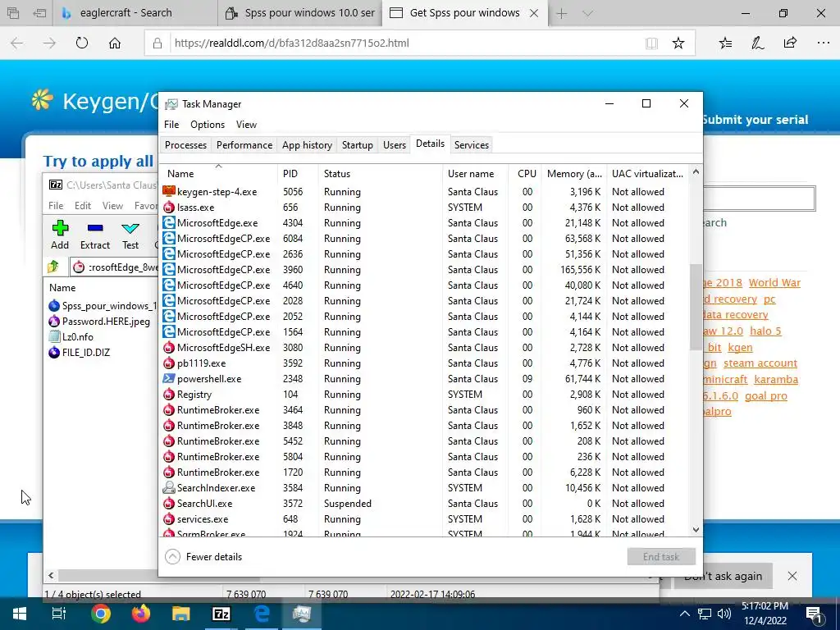This screenshot has height=630, width=840.
Task: Select the Registry process row
Action: pos(424,395)
